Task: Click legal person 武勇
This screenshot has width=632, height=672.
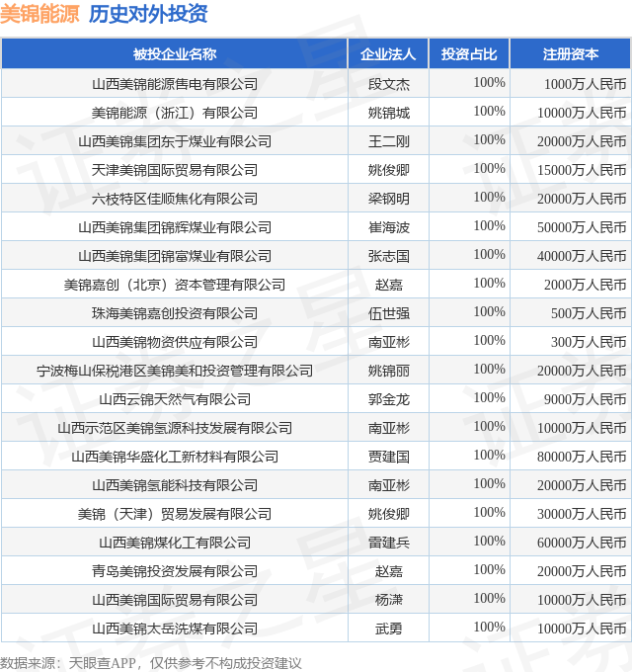Action: (389, 629)
